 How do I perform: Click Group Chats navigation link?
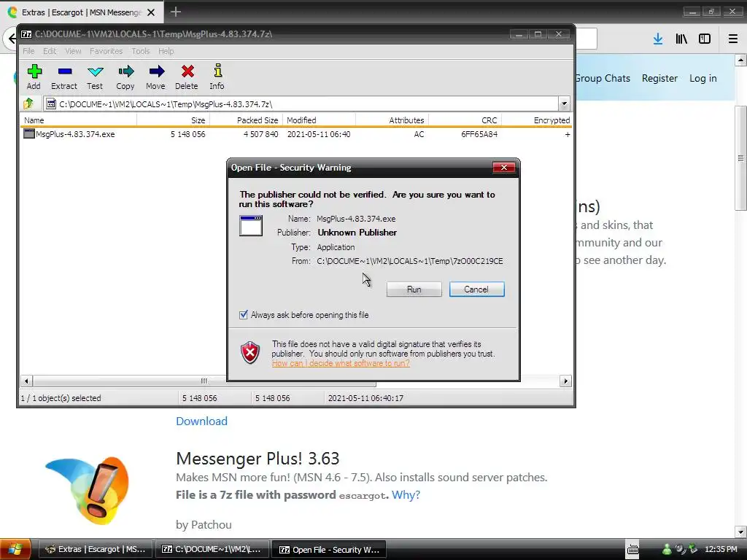point(602,78)
